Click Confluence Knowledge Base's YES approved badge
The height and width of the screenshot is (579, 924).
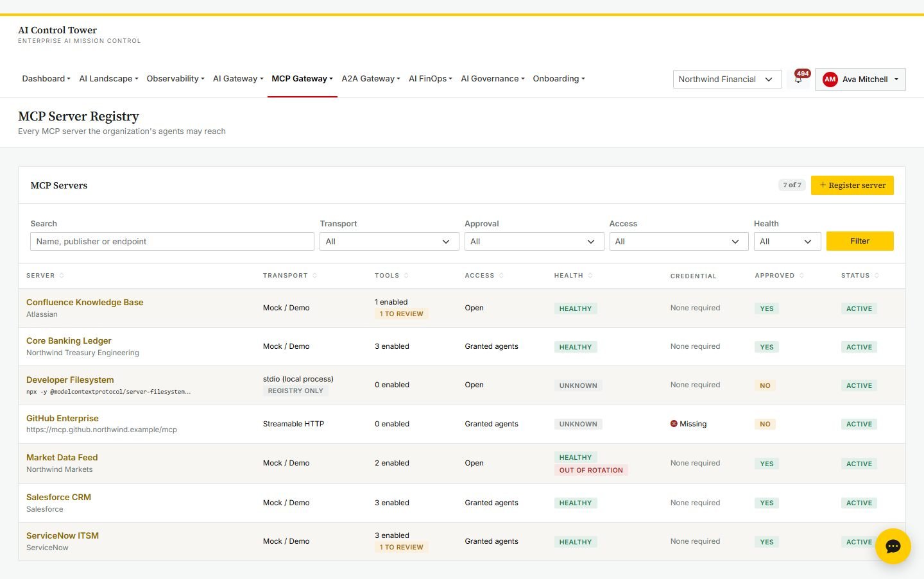tap(767, 309)
